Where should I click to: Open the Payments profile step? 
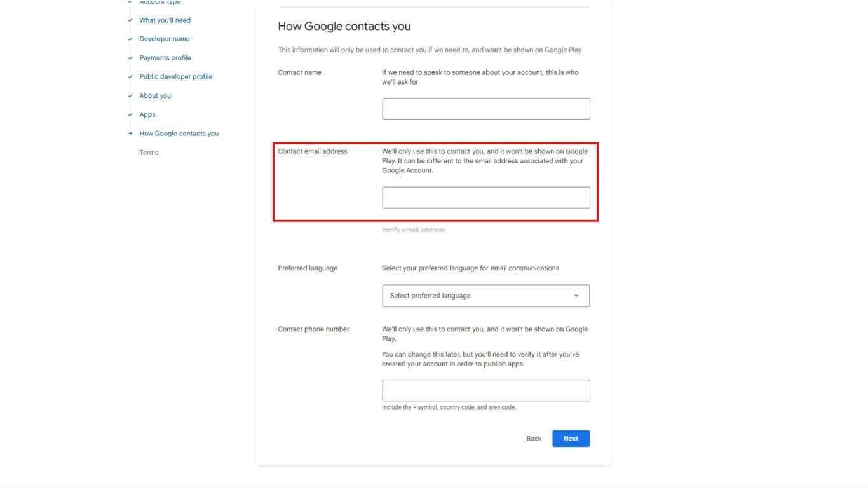(x=165, y=58)
